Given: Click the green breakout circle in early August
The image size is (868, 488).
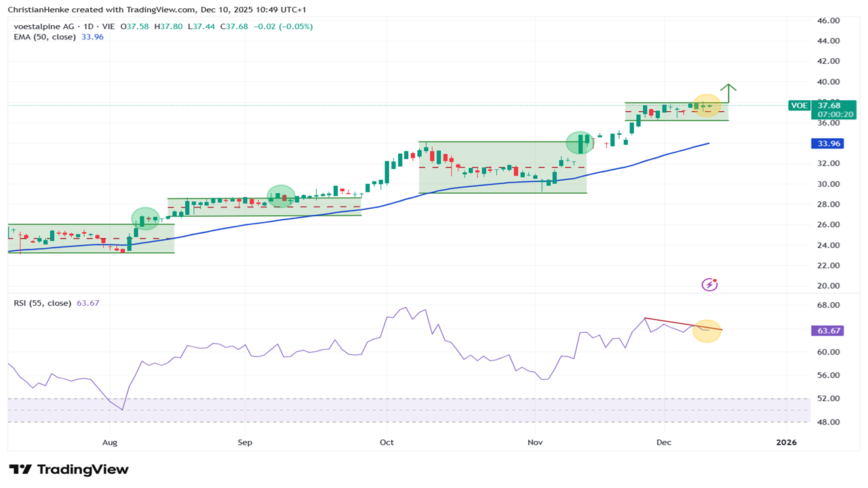Looking at the screenshot, I should 145,218.
